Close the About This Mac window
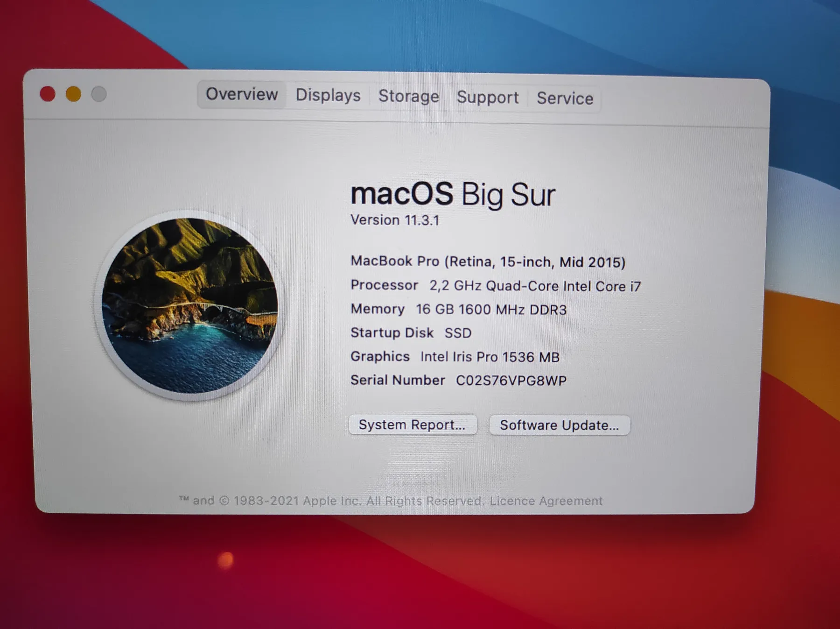 (48, 94)
